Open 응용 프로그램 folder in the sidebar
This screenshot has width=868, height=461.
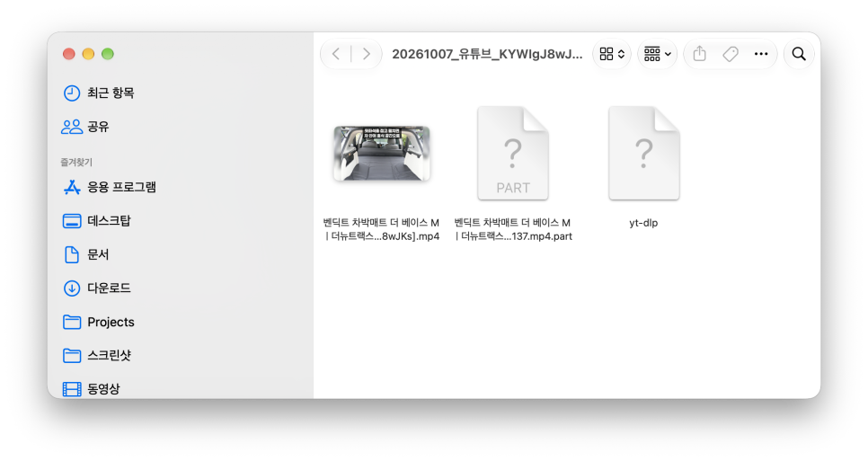109,187
